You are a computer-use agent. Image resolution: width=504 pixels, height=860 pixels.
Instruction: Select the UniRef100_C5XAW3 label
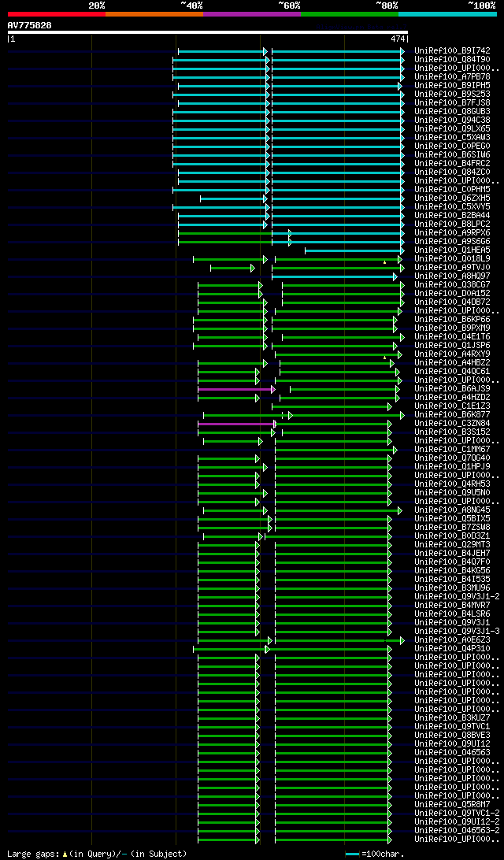pyautogui.click(x=453, y=138)
